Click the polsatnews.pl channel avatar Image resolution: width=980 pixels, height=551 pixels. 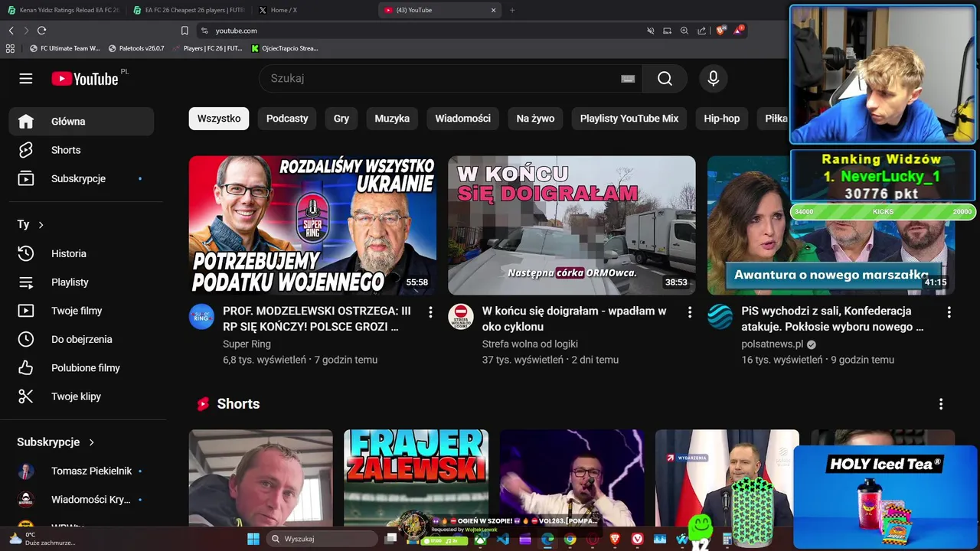(720, 317)
